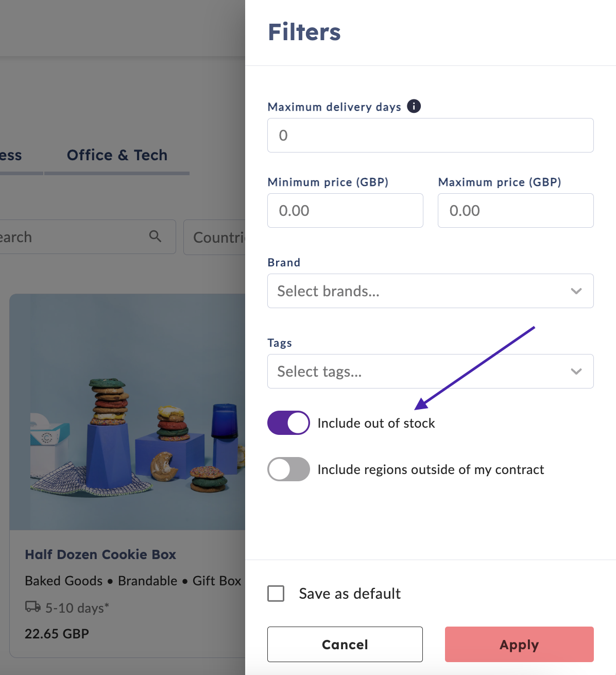The height and width of the screenshot is (675, 616).
Task: Click the Cancel button
Action: coord(345,645)
